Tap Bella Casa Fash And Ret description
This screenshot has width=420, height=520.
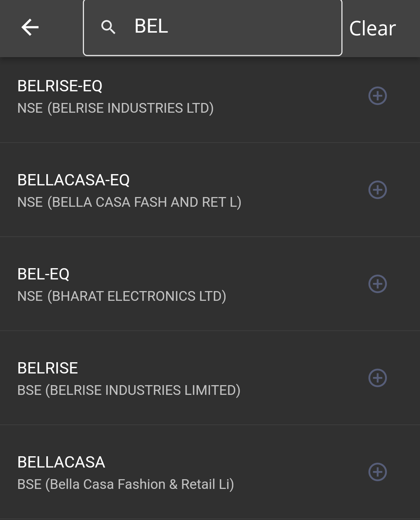click(x=129, y=202)
